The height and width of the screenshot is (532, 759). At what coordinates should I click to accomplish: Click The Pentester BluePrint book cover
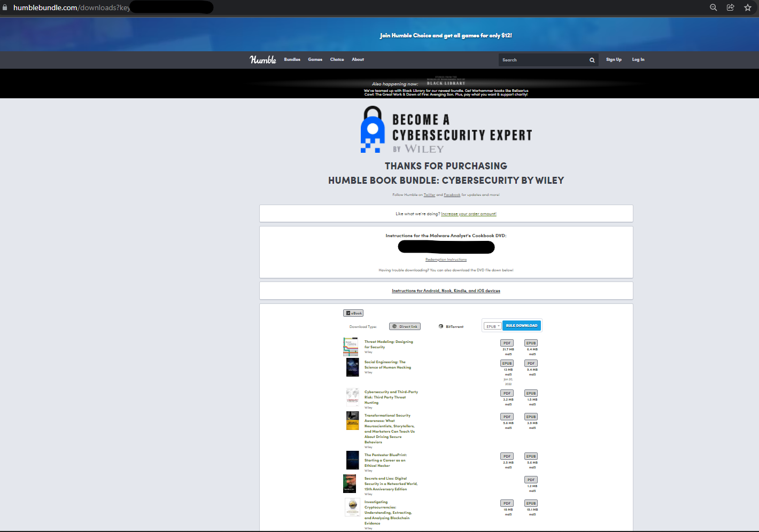352,460
